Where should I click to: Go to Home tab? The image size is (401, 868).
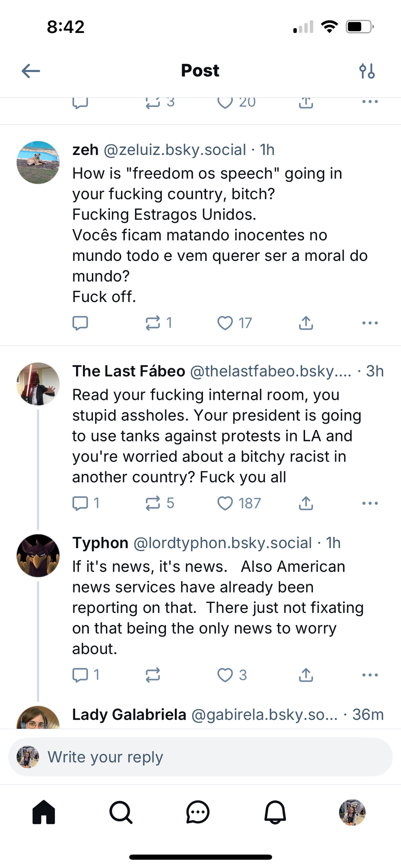(44, 812)
